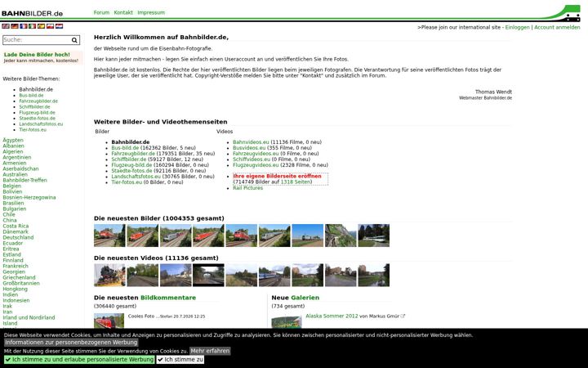This screenshot has width=588, height=368.
Task: Choose the Polish flag icon
Action: (51, 26)
